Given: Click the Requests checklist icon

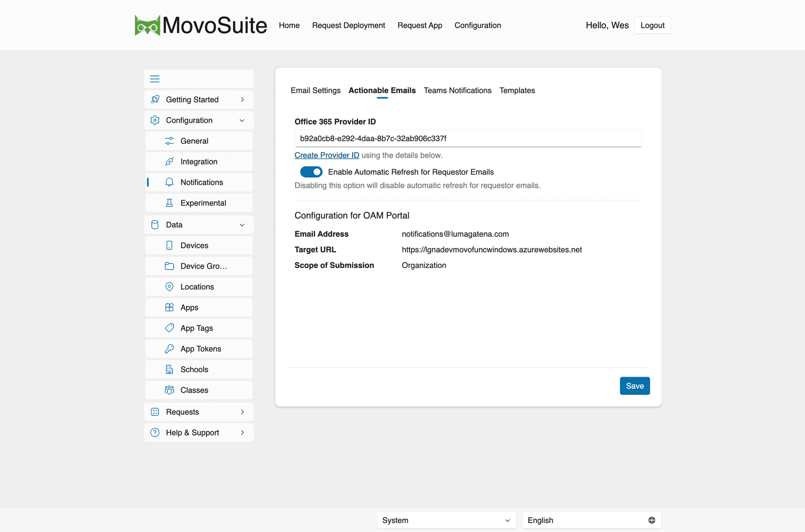Looking at the screenshot, I should coord(155,412).
